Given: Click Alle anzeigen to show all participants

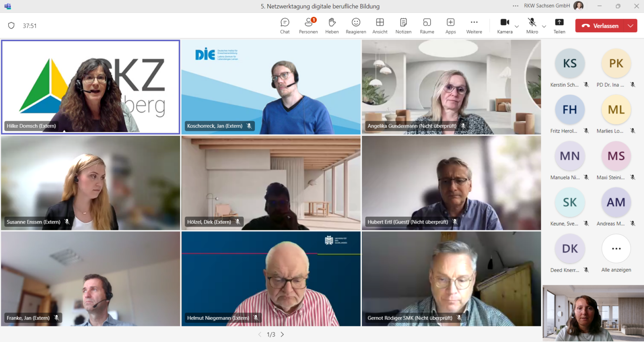Looking at the screenshot, I should 616,253.
